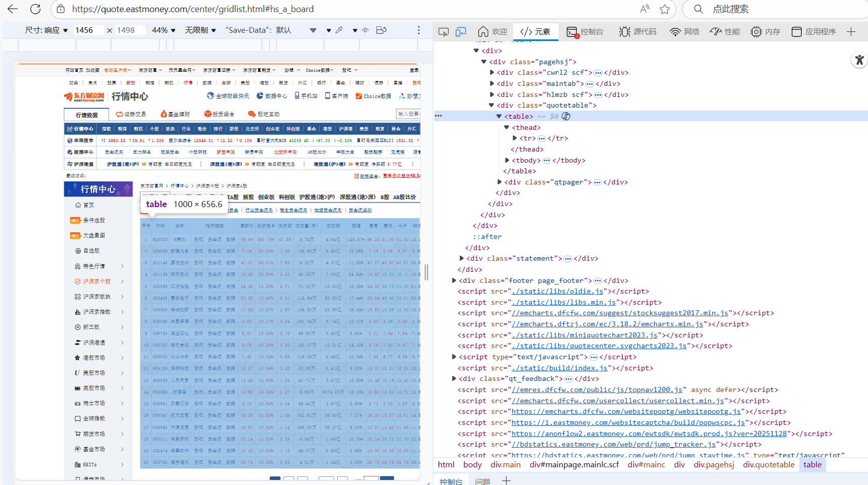Click the Copilot explain icon beside table node
Viewport: 868px width, 485px height.
tap(566, 117)
